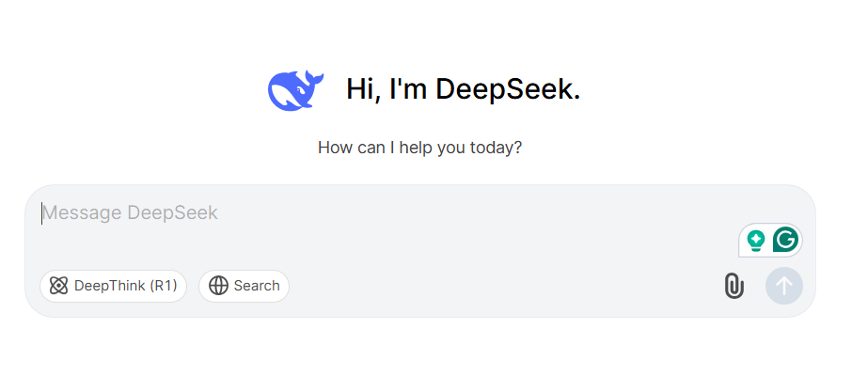This screenshot has height=376, width=868.
Task: Click the blue DeepSeek whale logo
Action: click(x=295, y=89)
